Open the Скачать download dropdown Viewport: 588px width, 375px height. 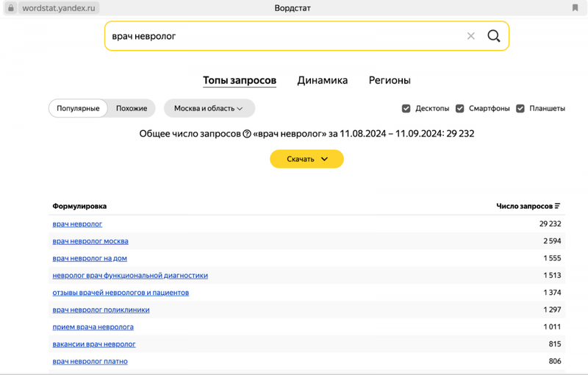pos(306,159)
